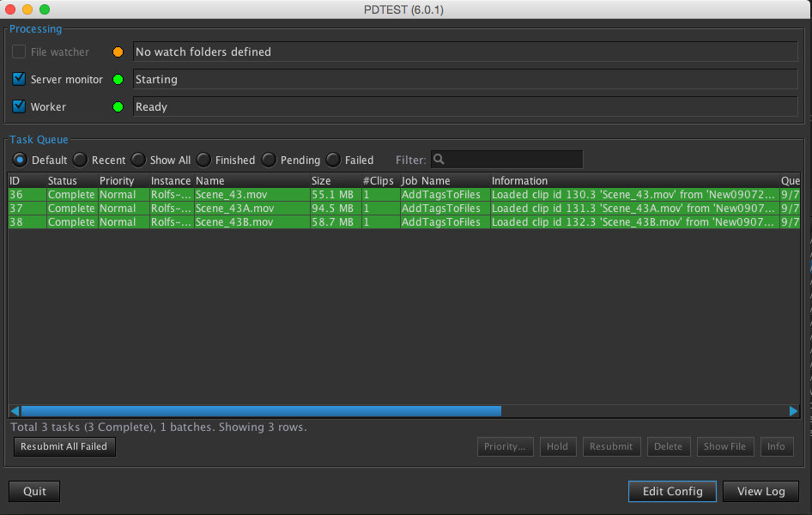Switch the queue view to Pending

click(x=269, y=160)
